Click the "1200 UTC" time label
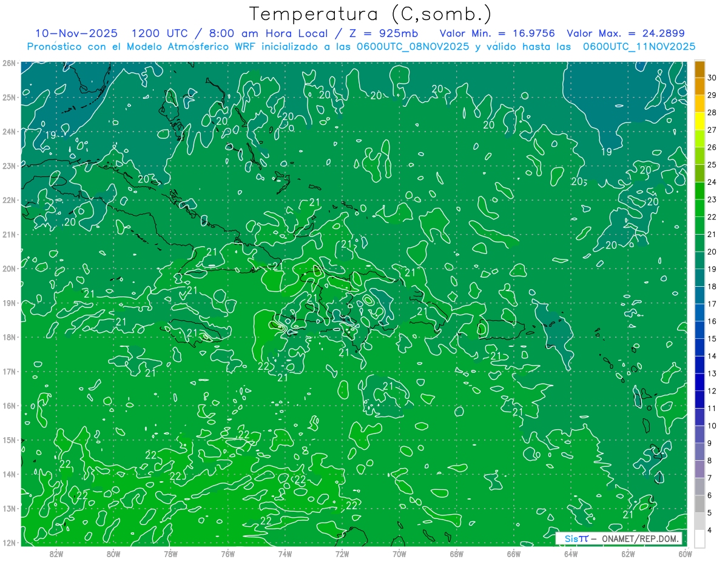Screen dimensions: 728x562 (161, 33)
